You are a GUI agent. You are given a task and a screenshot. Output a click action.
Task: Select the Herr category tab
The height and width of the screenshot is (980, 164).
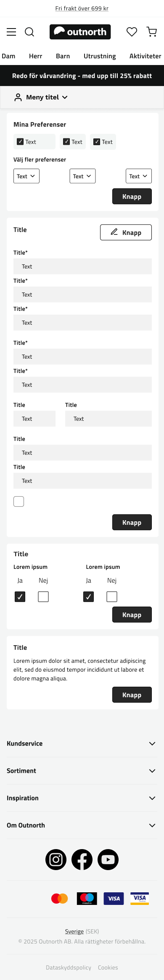click(x=36, y=56)
